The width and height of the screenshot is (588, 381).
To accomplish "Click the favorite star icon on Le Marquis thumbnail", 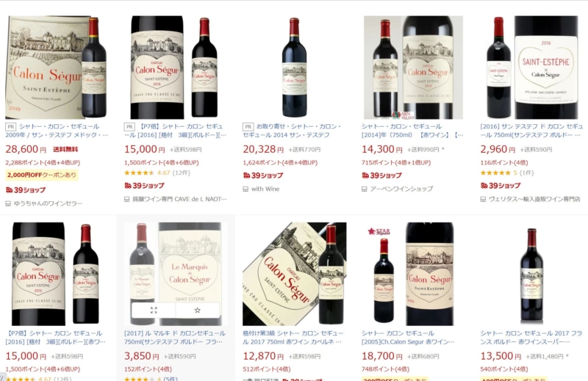I will tap(197, 311).
